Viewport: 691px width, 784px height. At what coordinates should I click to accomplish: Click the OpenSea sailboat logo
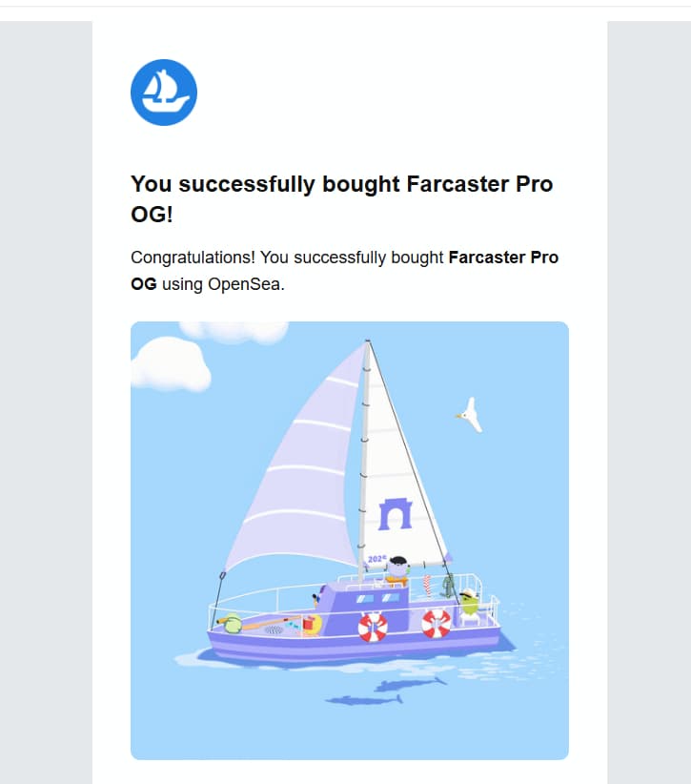coord(164,92)
